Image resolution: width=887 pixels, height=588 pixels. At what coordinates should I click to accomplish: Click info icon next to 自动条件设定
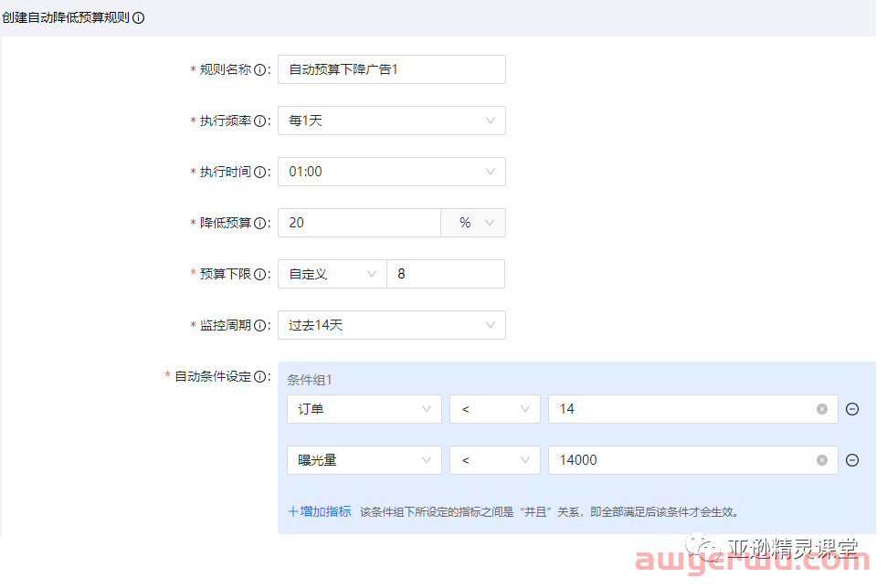259,377
